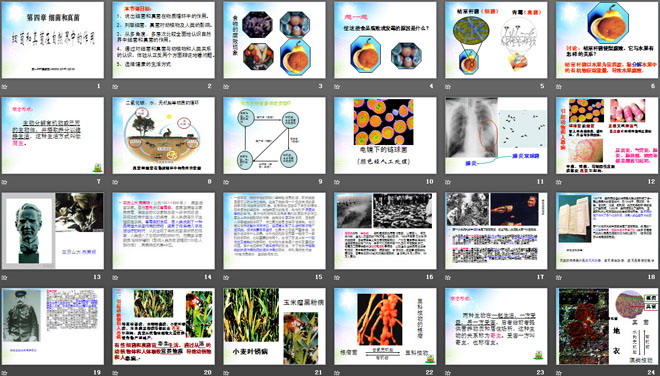
Task: Select slide 18 showing white document papers
Action: coord(607,231)
